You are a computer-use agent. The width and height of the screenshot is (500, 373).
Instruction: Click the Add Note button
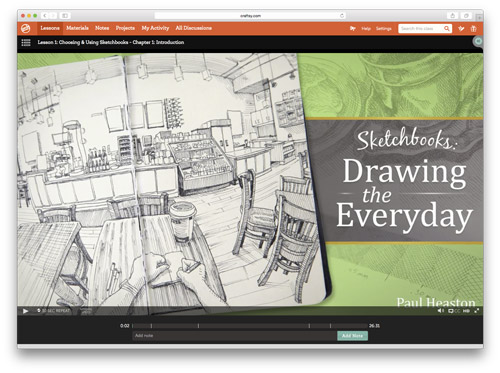(352, 336)
